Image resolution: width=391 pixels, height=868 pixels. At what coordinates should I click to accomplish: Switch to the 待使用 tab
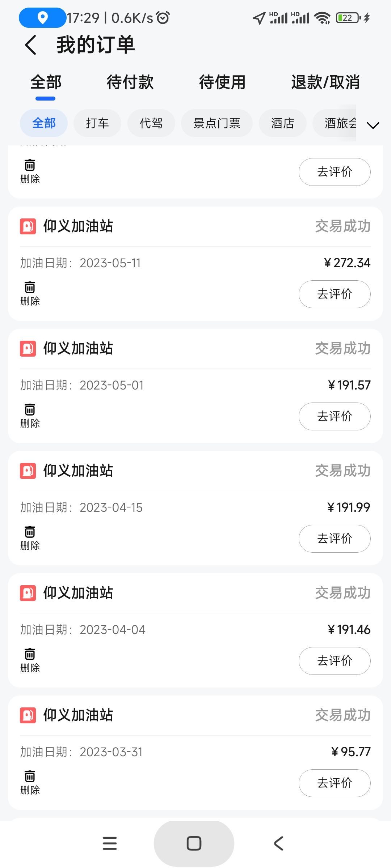(222, 82)
